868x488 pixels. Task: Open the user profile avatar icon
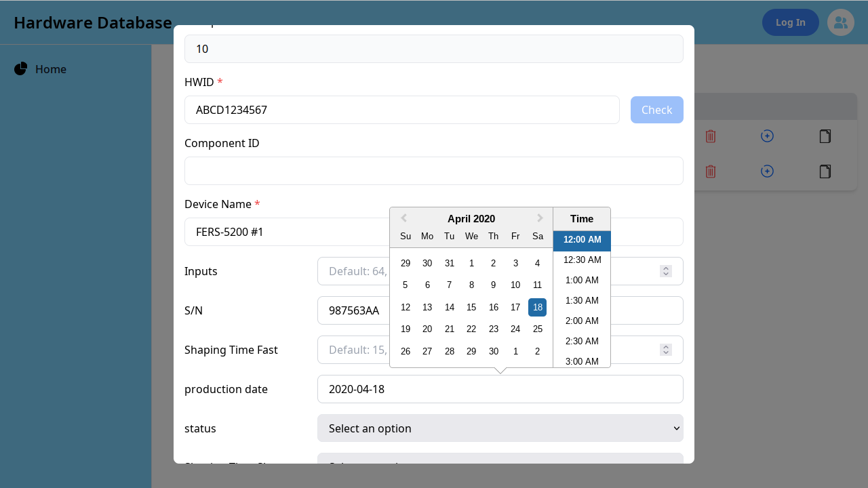[x=841, y=22]
